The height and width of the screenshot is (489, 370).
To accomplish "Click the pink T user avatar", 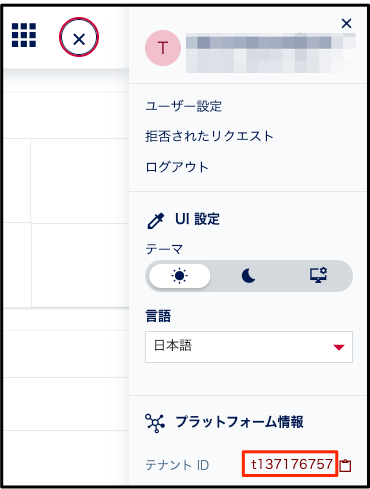I will coord(163,48).
